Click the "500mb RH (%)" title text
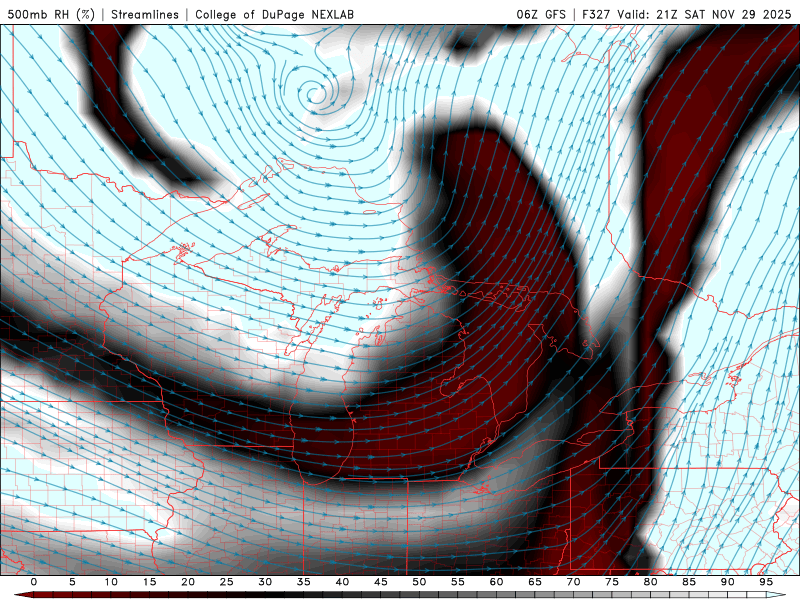Viewport: 800px width, 600px height. [51, 14]
